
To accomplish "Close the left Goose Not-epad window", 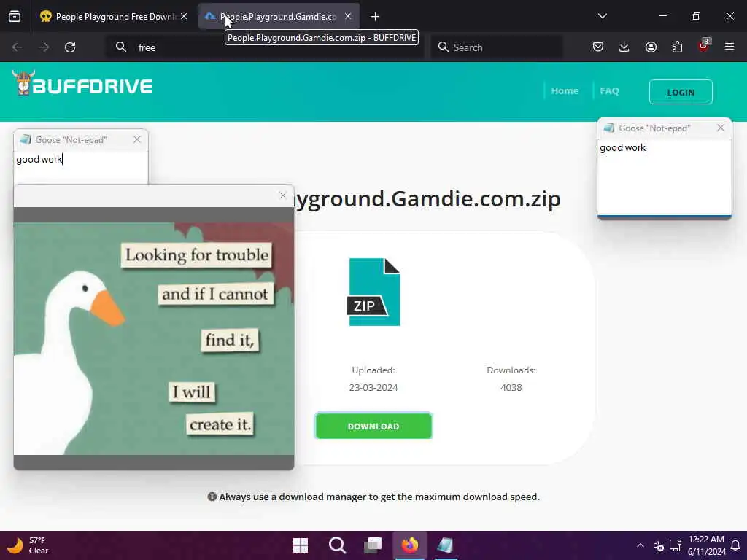I will pyautogui.click(x=137, y=139).
